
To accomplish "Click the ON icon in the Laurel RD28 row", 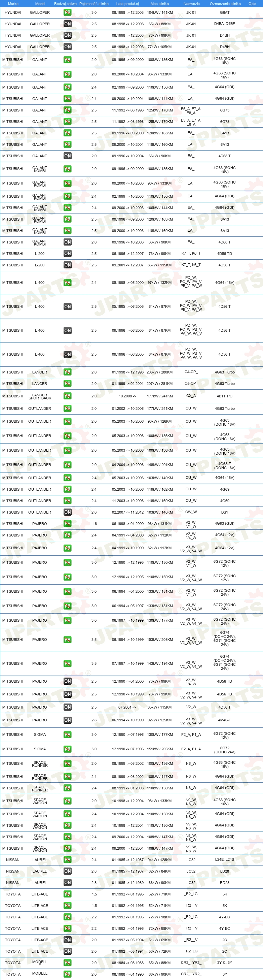I will (67, 883).
